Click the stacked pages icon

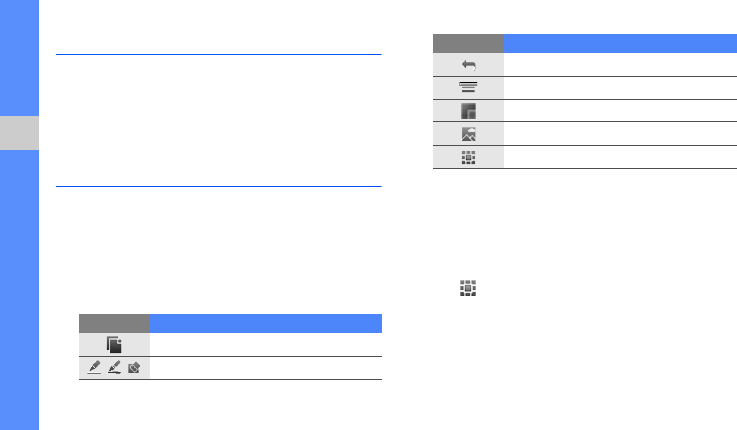click(114, 344)
